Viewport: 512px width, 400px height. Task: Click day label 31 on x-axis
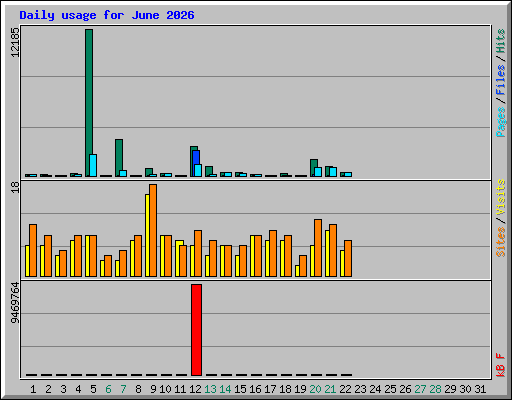480,389
